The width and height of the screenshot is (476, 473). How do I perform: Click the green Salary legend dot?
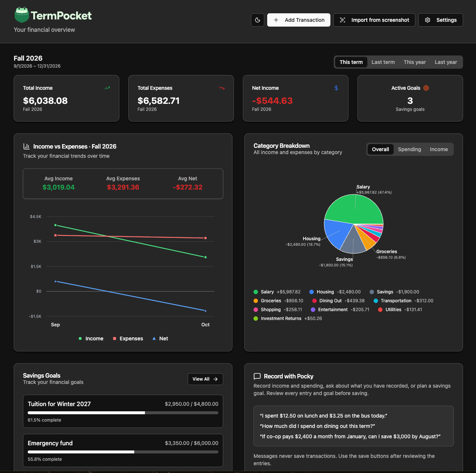click(256, 292)
